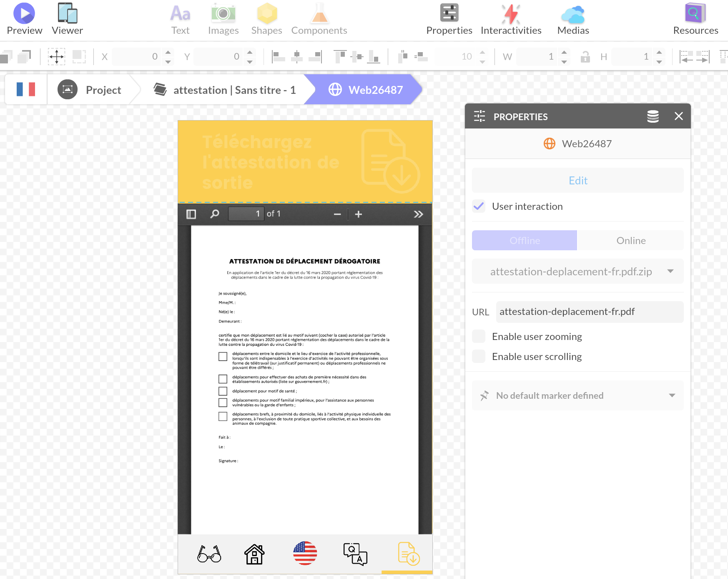Open PDF viewer tools chevron menu
The image size is (728, 579).
(x=418, y=214)
